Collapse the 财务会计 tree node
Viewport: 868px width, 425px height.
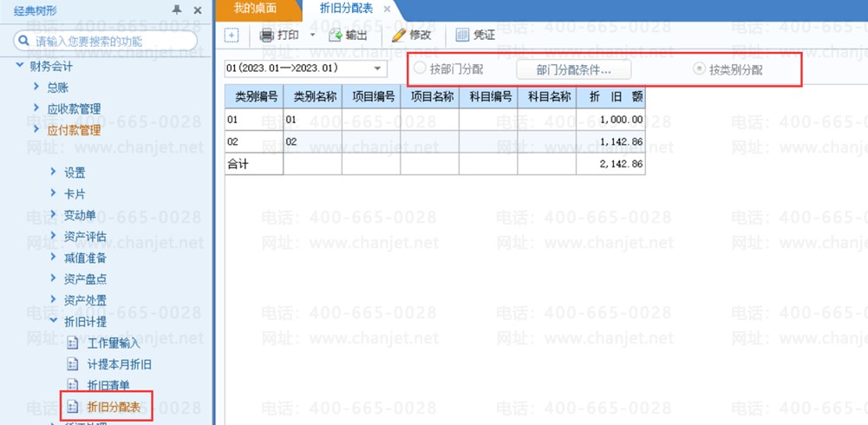(19, 66)
